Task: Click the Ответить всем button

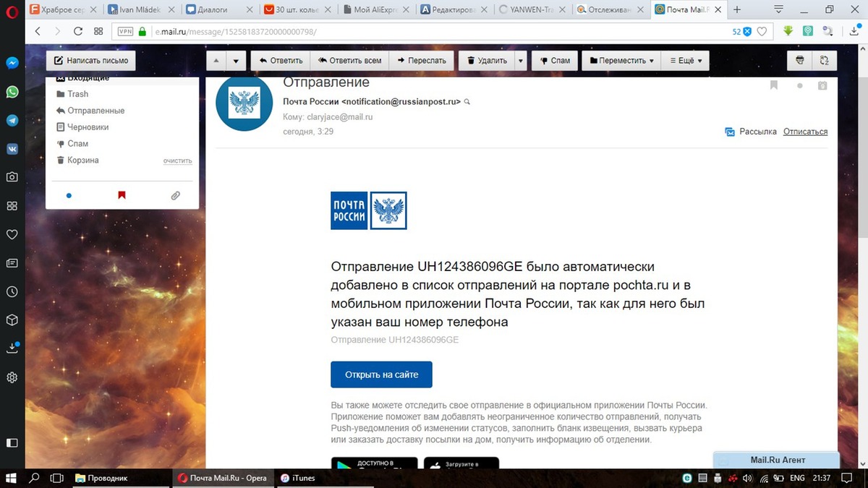Action: 350,61
